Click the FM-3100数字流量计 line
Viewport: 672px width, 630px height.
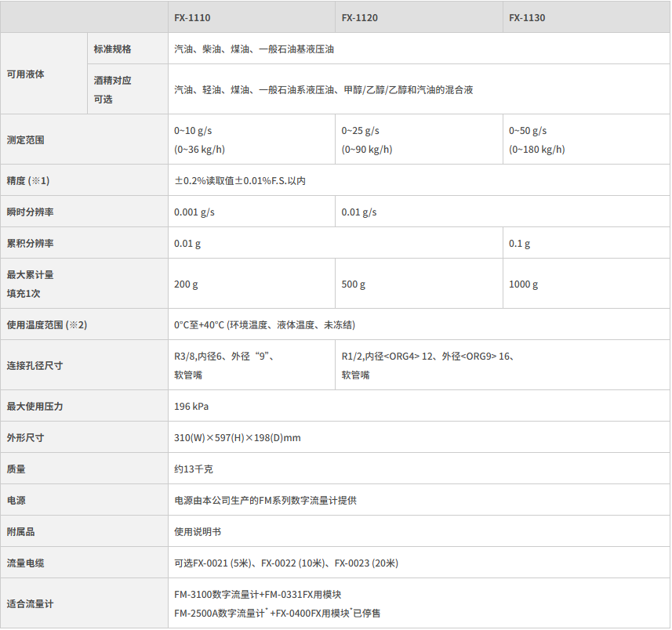click(x=257, y=594)
